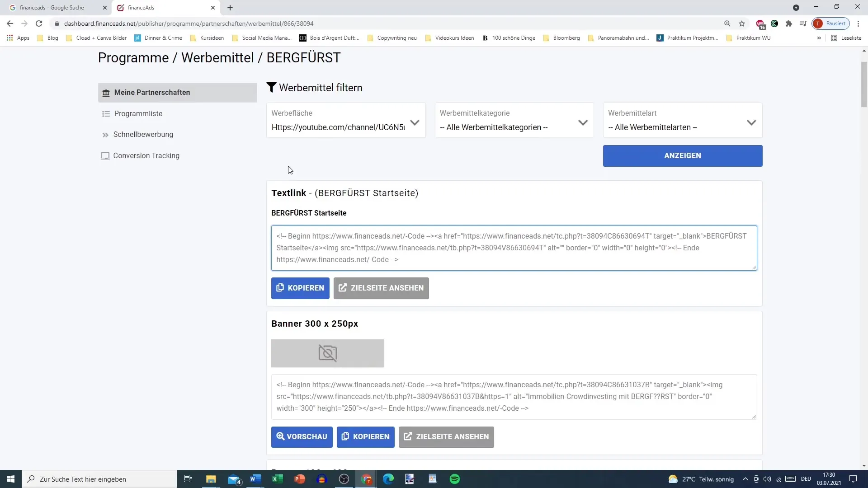View Textlink target page via ZIELSEITE ANSEHEN
Screen dimensions: 868x488
tap(381, 288)
